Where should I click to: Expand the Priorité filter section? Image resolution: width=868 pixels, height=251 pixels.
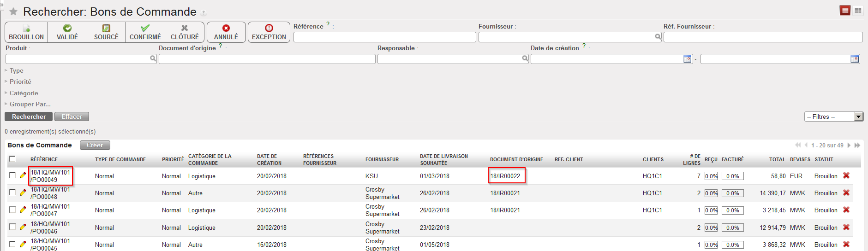(x=20, y=82)
